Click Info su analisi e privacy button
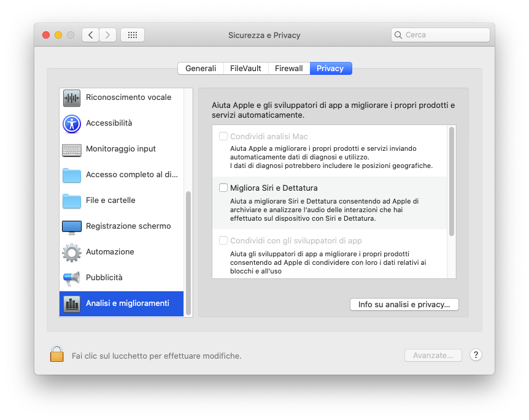The image size is (529, 420). tap(404, 305)
